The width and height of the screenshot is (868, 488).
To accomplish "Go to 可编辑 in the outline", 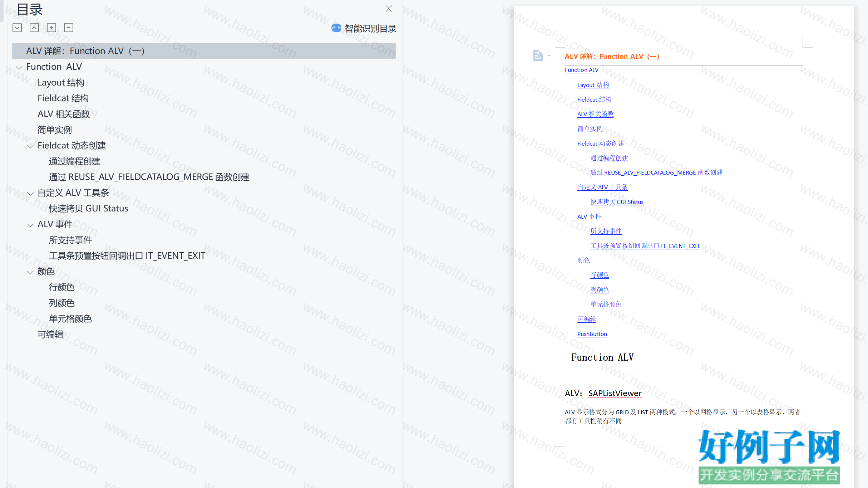I will pos(50,334).
